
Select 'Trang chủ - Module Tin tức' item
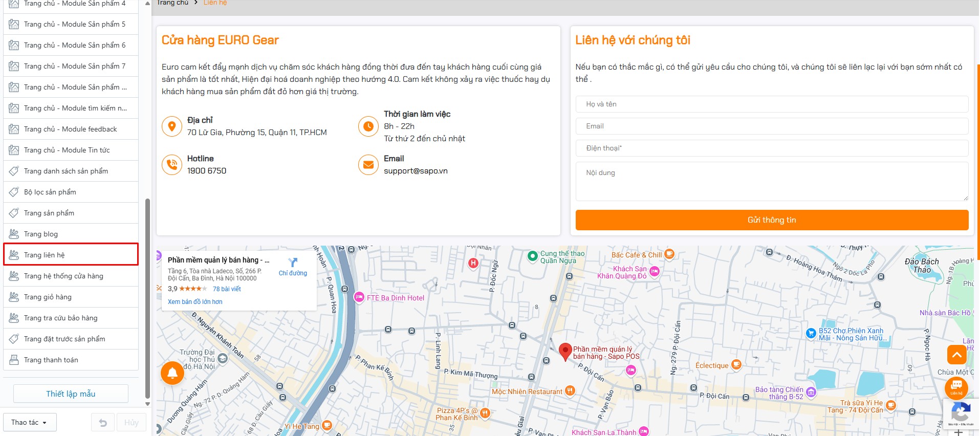point(71,150)
